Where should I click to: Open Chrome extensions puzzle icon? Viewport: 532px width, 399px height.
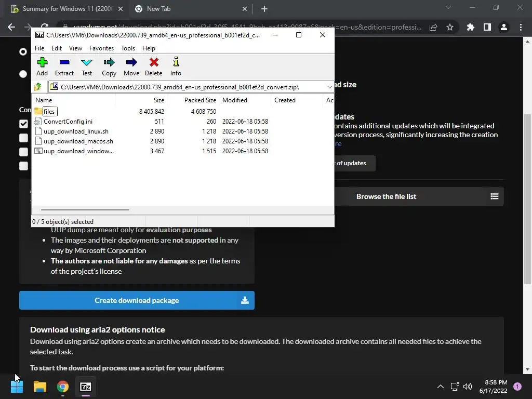click(471, 27)
